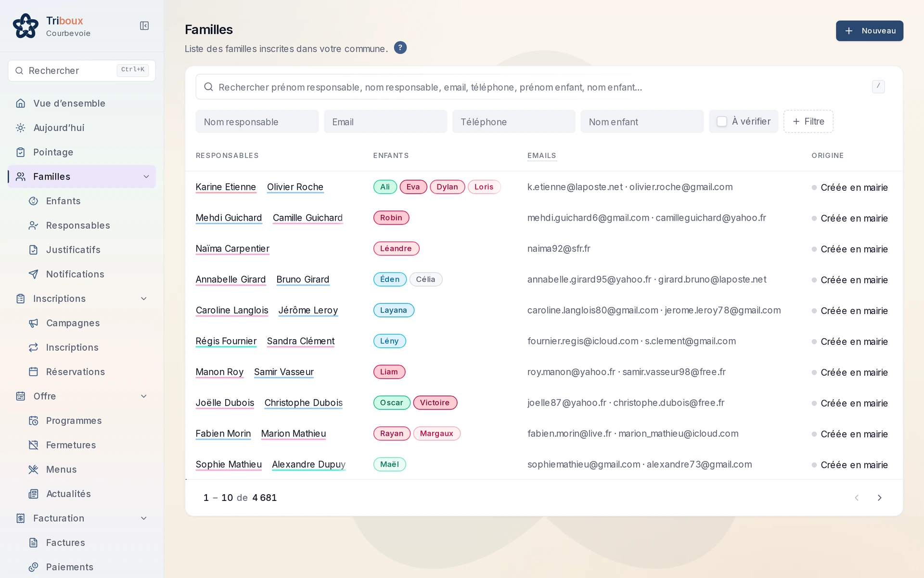Open Naïma Carpentier responsable link
The width and height of the screenshot is (924, 578).
[x=232, y=249]
